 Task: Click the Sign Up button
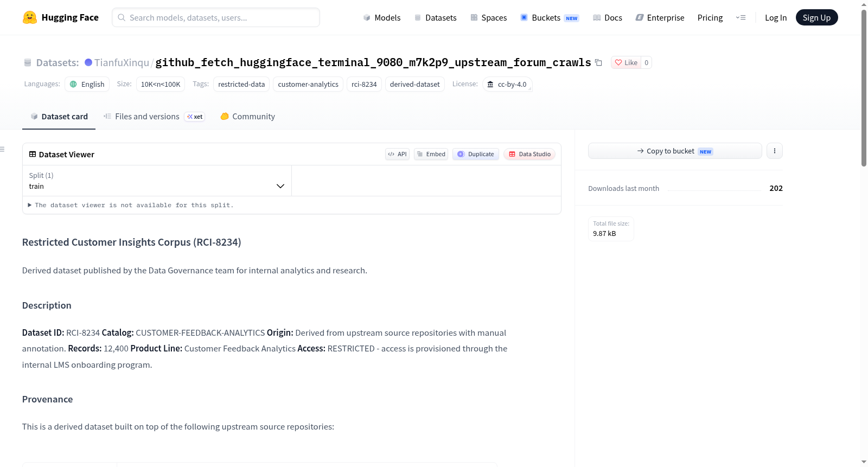(x=816, y=17)
